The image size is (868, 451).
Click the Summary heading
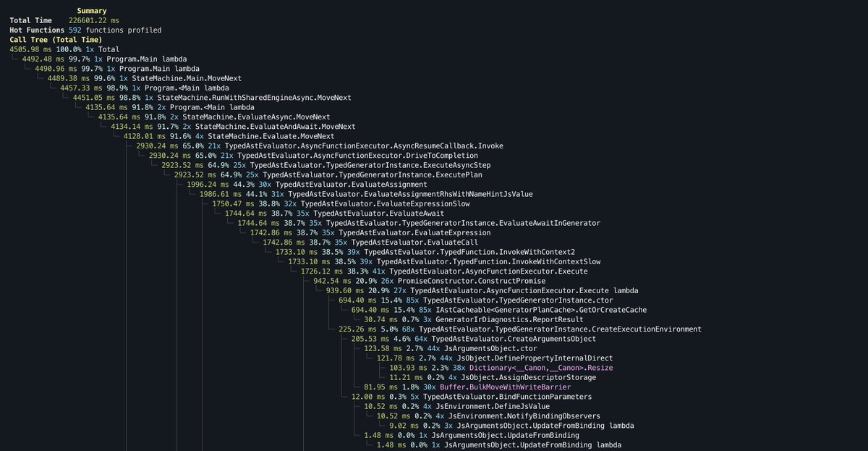coord(92,11)
